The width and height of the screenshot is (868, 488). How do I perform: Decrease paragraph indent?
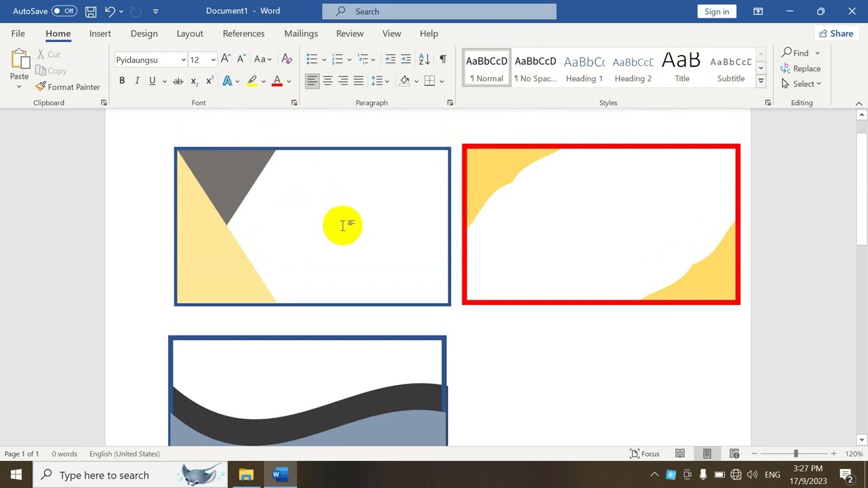pos(390,60)
